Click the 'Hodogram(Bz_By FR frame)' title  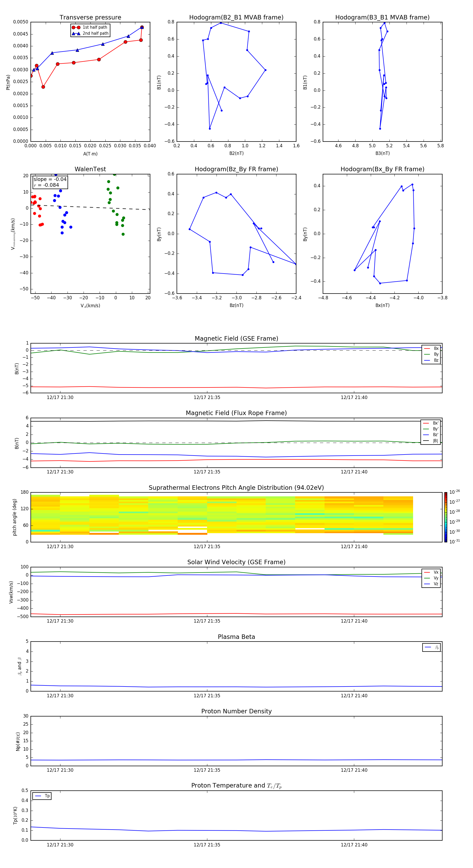click(x=236, y=169)
